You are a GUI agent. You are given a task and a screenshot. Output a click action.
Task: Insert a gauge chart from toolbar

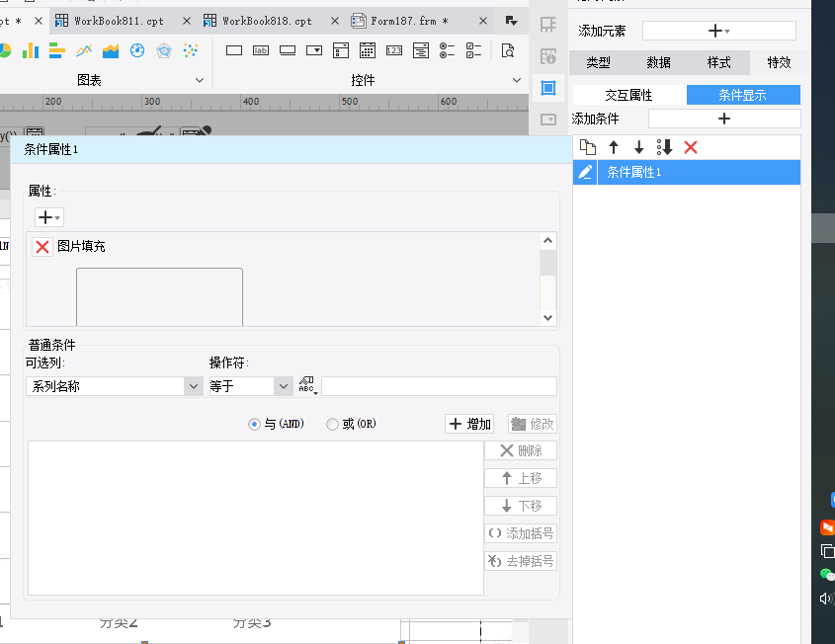[x=137, y=50]
